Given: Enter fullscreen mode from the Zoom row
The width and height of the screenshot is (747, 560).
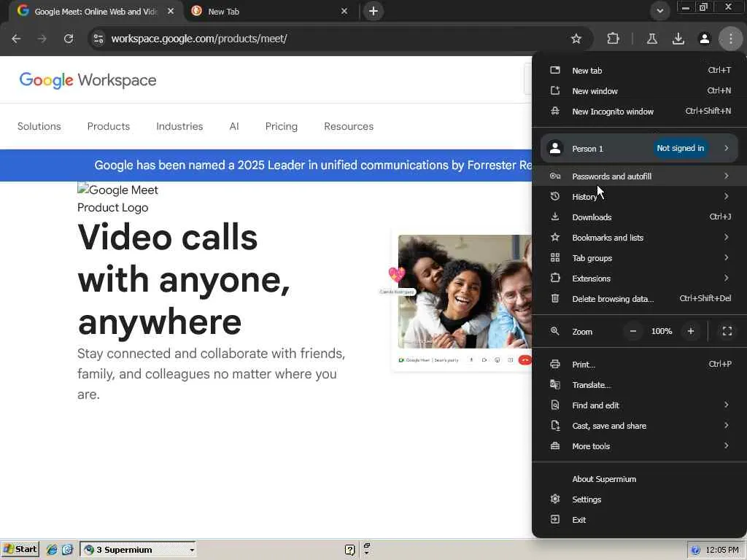Looking at the screenshot, I should tap(727, 331).
